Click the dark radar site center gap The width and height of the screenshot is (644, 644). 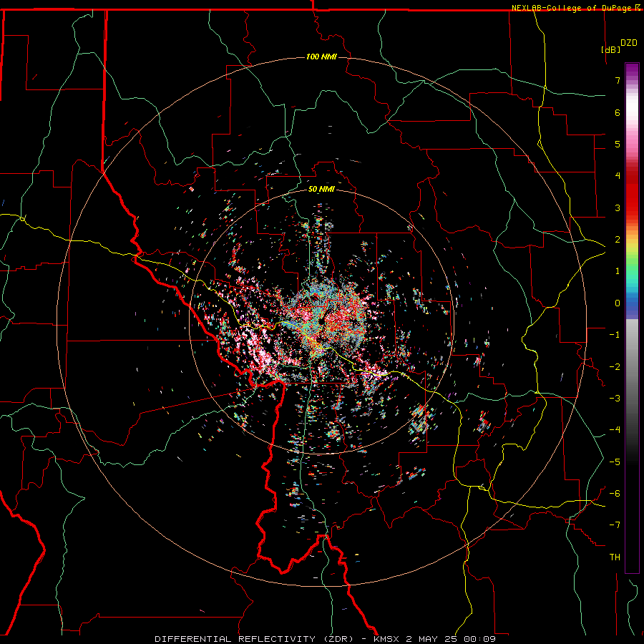click(321, 321)
